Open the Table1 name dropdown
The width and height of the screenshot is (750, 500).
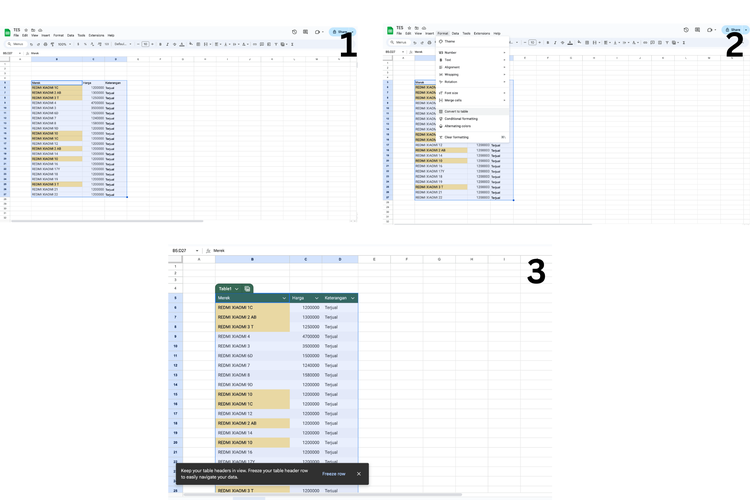pyautogui.click(x=236, y=288)
